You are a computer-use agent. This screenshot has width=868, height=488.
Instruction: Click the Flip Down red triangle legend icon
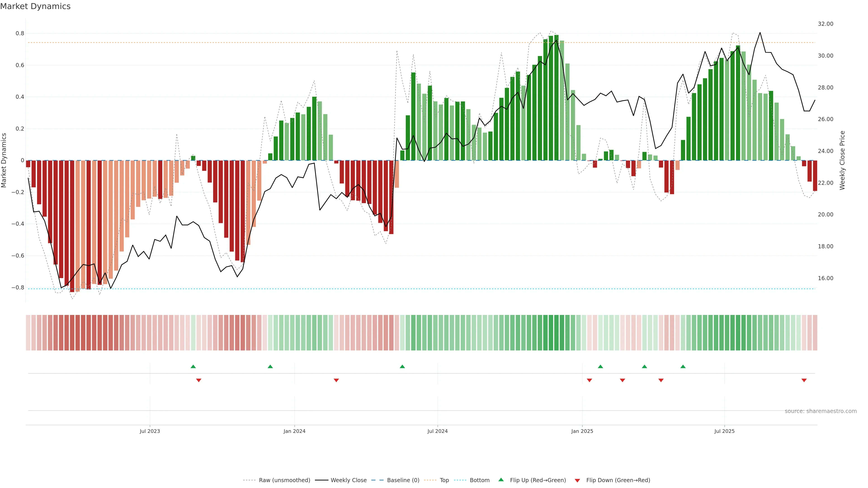pyautogui.click(x=577, y=481)
